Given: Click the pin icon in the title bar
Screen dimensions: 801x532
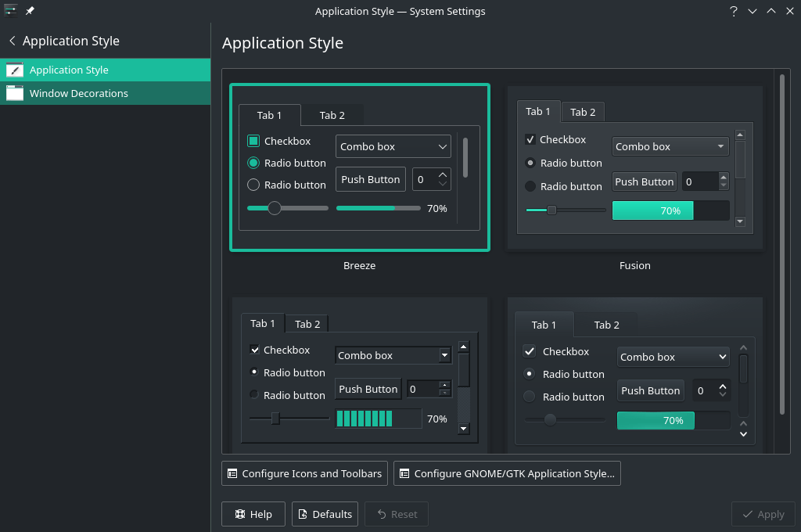Looking at the screenshot, I should point(31,11).
